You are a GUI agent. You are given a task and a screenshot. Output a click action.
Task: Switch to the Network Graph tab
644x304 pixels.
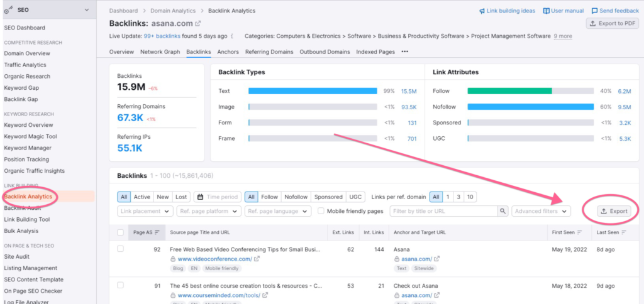click(x=160, y=52)
